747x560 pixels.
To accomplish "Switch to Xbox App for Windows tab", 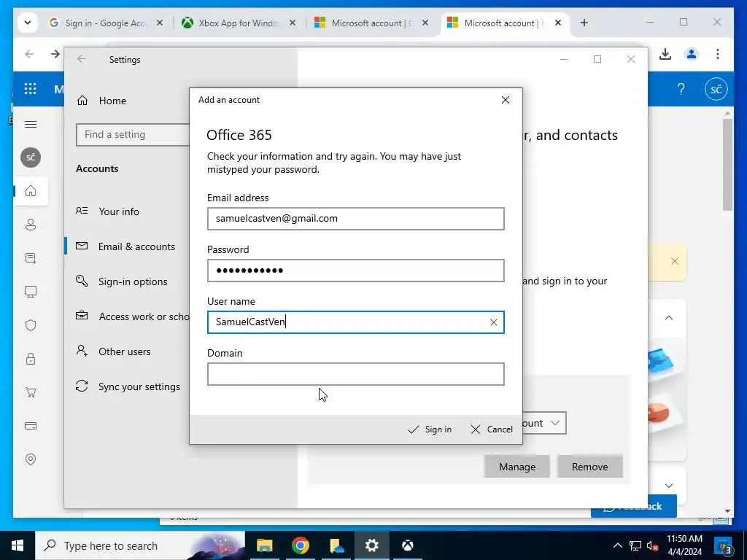I will pyautogui.click(x=237, y=23).
